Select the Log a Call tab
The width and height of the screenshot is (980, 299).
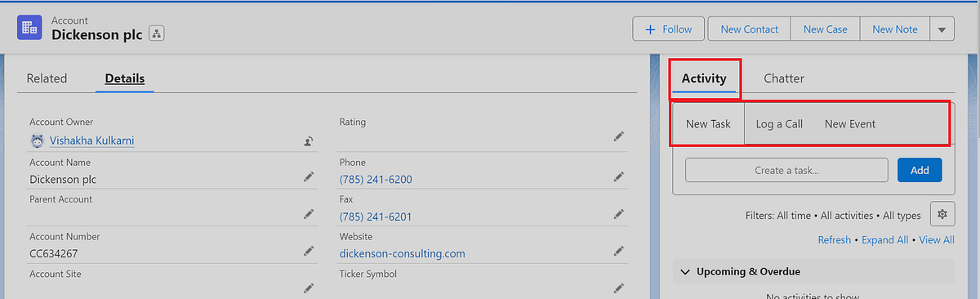point(779,124)
